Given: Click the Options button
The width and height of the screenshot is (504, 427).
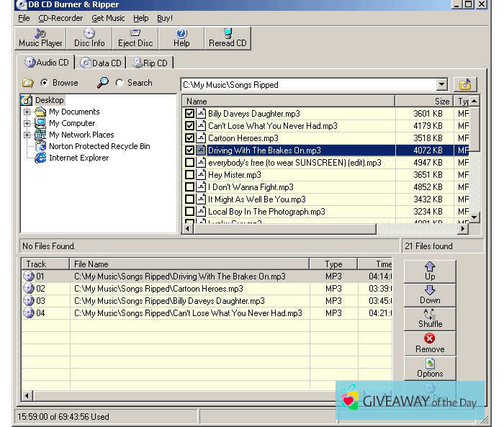Looking at the screenshot, I should pos(430,368).
